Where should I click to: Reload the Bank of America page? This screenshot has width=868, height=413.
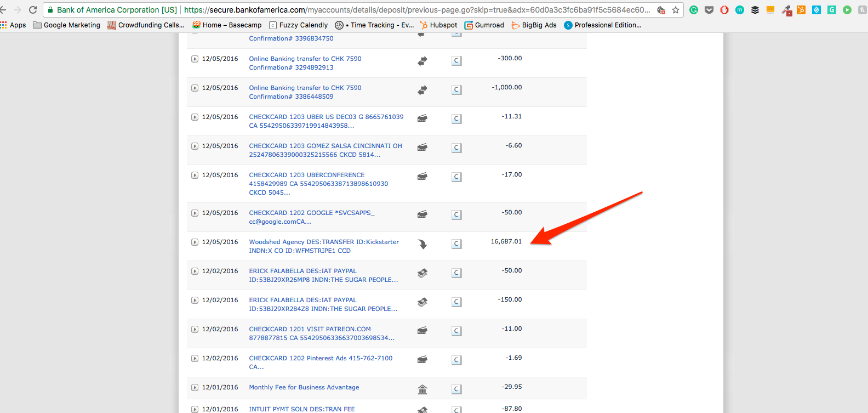tap(33, 10)
